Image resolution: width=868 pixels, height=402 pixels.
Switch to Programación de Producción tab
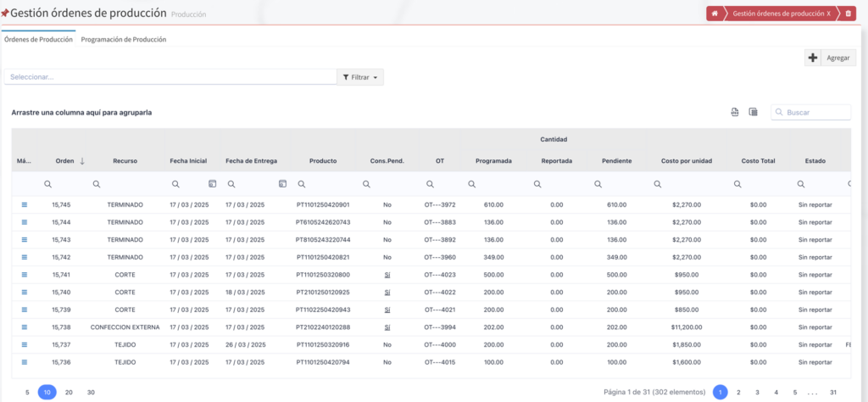click(124, 40)
